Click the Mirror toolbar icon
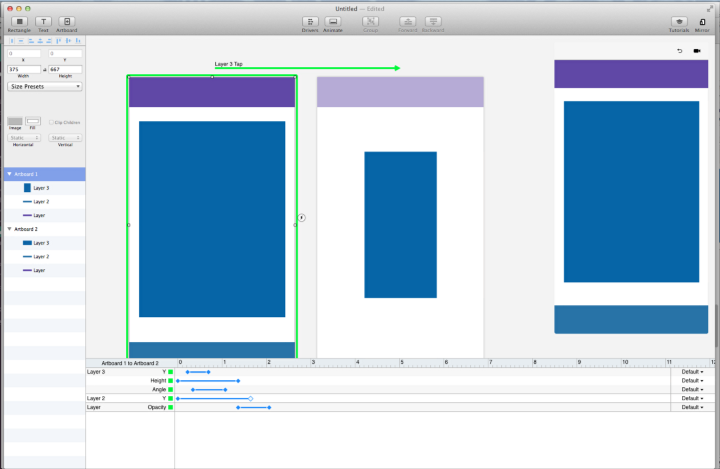This screenshot has height=469, width=720. [x=702, y=22]
